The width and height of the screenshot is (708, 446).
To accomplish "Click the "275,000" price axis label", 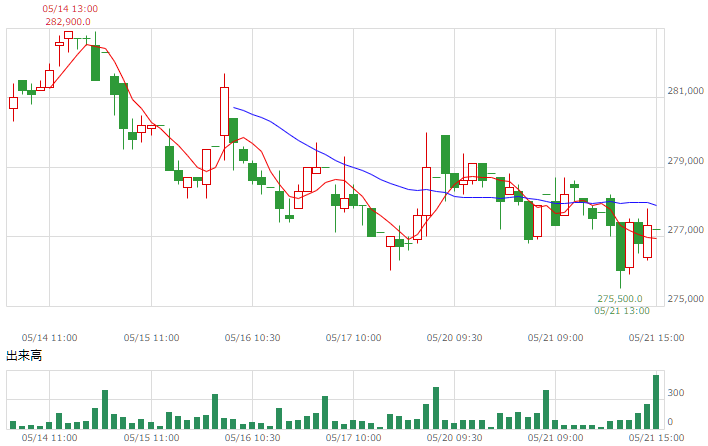I will (x=685, y=299).
